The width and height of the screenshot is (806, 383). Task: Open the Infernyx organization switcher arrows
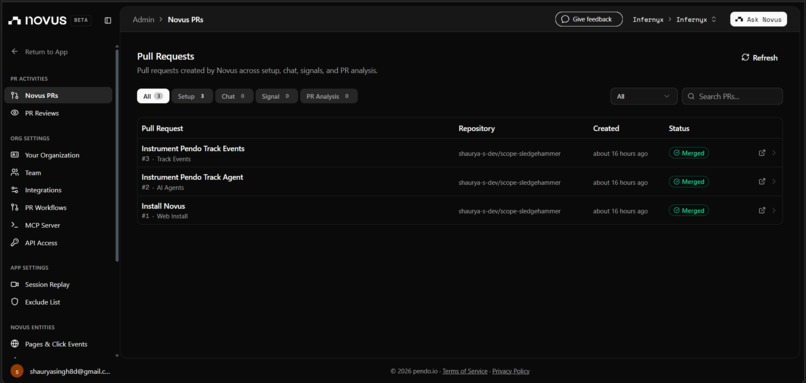point(713,20)
